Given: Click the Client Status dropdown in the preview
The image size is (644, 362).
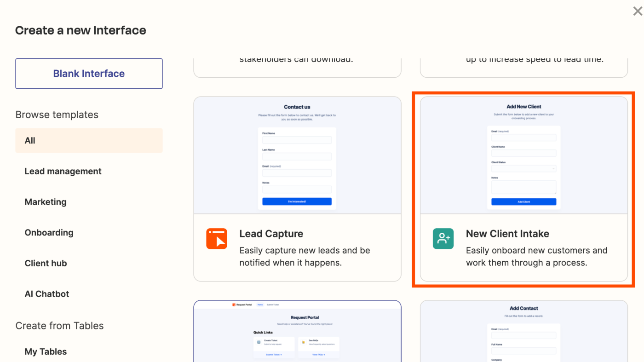Looking at the screenshot, I should click(x=524, y=169).
